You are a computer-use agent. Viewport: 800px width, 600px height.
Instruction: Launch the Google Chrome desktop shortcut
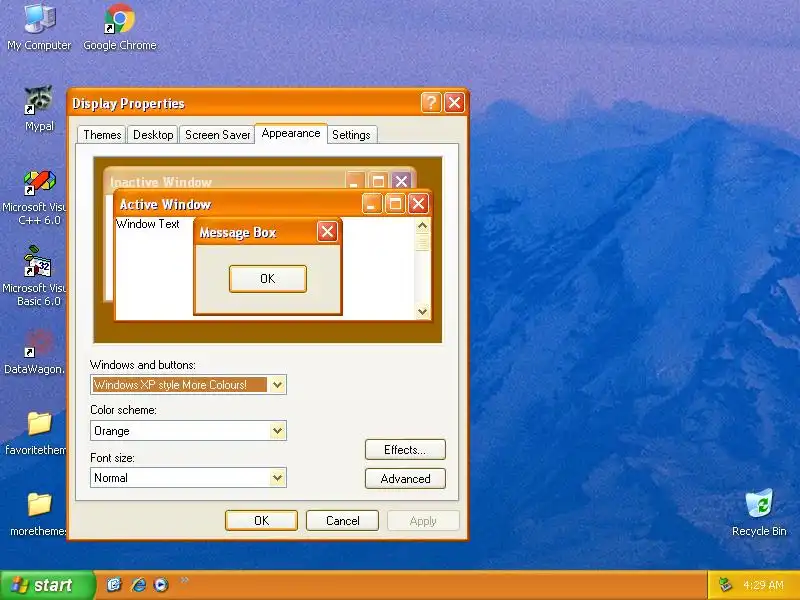tap(119, 27)
